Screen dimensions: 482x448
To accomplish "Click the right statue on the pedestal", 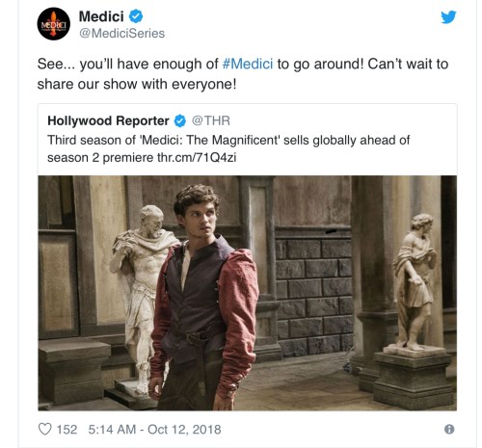I will [x=415, y=282].
